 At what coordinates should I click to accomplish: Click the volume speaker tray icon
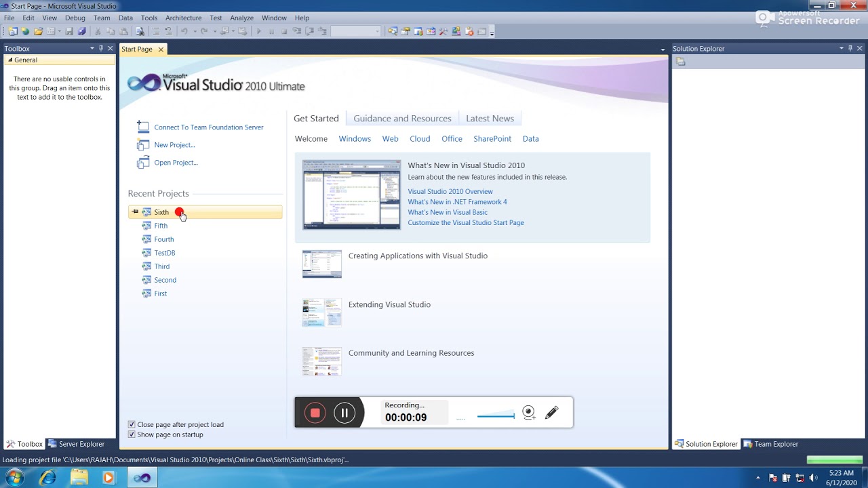tap(812, 478)
